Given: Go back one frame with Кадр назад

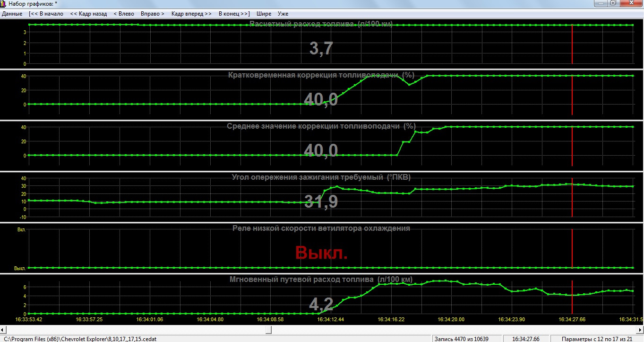Looking at the screenshot, I should 88,14.
